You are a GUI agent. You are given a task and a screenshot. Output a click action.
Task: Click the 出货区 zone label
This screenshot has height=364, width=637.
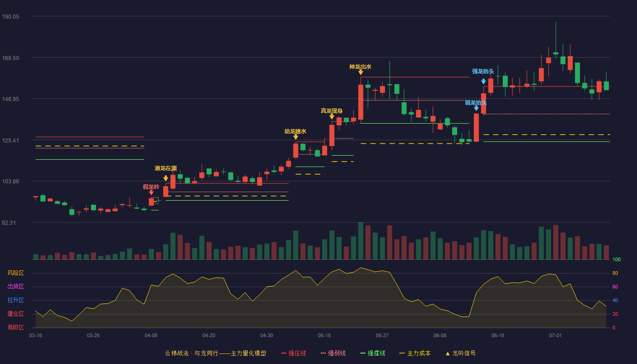pyautogui.click(x=15, y=287)
